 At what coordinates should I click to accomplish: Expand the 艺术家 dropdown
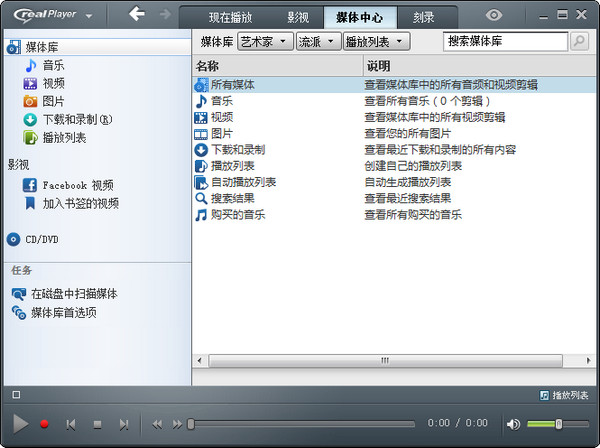tap(265, 41)
